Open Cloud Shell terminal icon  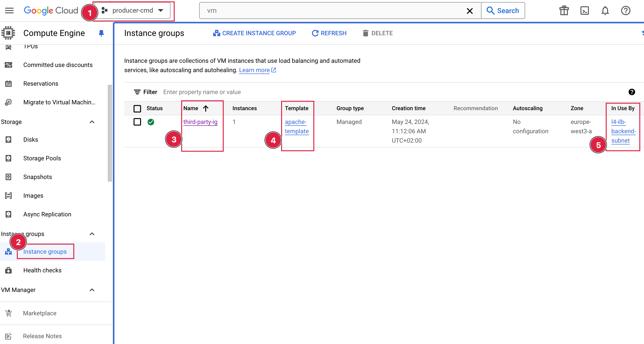(584, 11)
